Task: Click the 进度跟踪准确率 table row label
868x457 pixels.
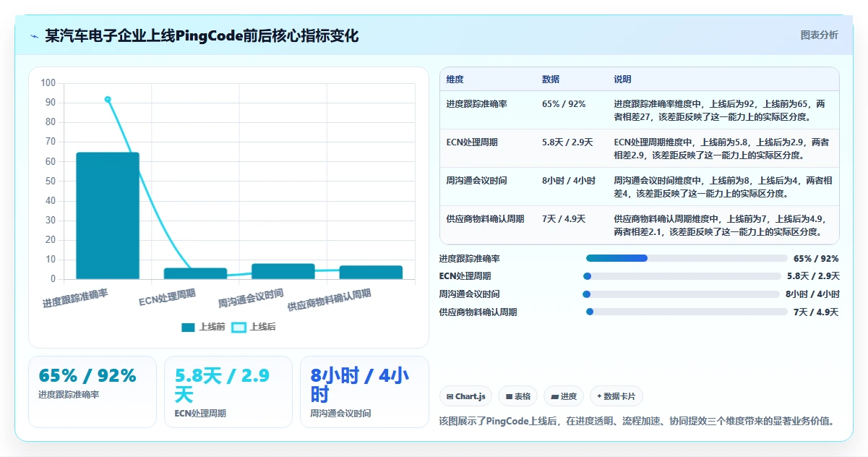Action: point(477,104)
